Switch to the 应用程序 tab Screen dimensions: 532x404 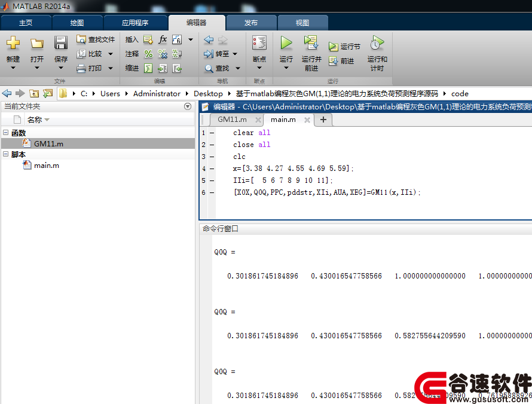135,23
